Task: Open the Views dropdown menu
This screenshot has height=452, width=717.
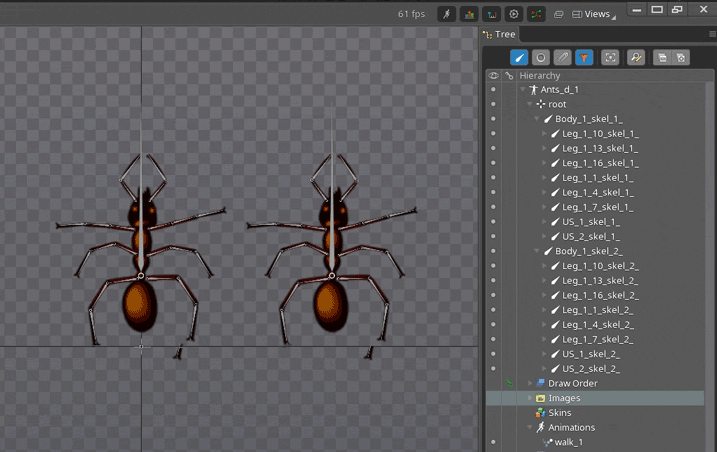Action: point(597,14)
